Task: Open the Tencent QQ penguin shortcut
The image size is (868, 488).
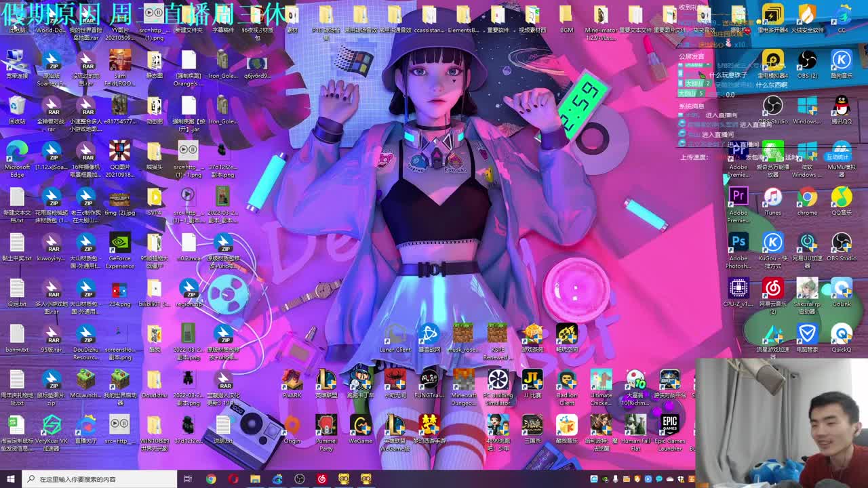Action: pos(841,106)
